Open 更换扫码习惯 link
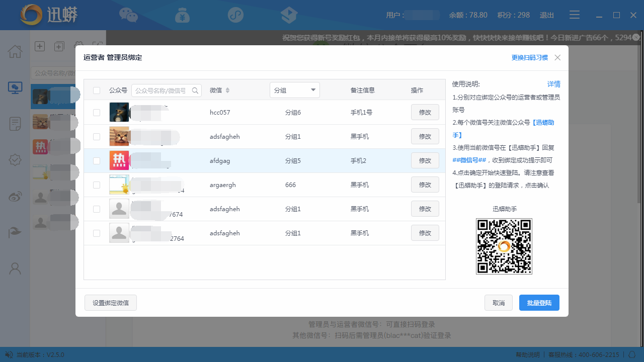 click(x=529, y=58)
